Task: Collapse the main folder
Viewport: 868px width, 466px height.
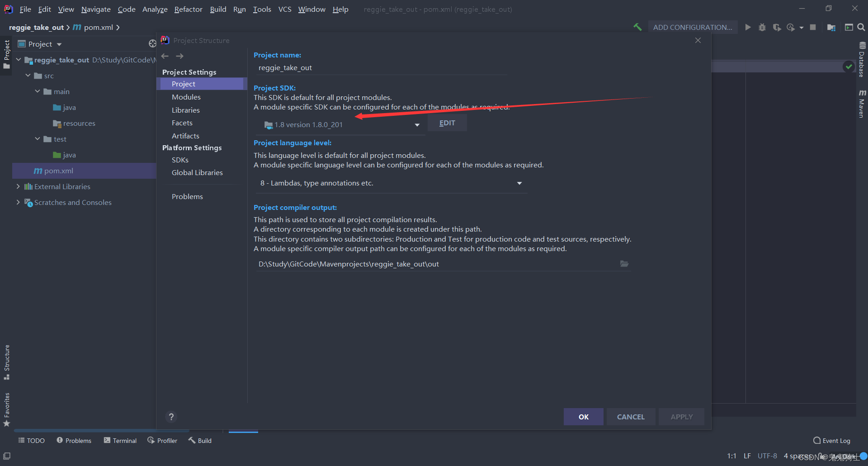Action: pyautogui.click(x=38, y=91)
